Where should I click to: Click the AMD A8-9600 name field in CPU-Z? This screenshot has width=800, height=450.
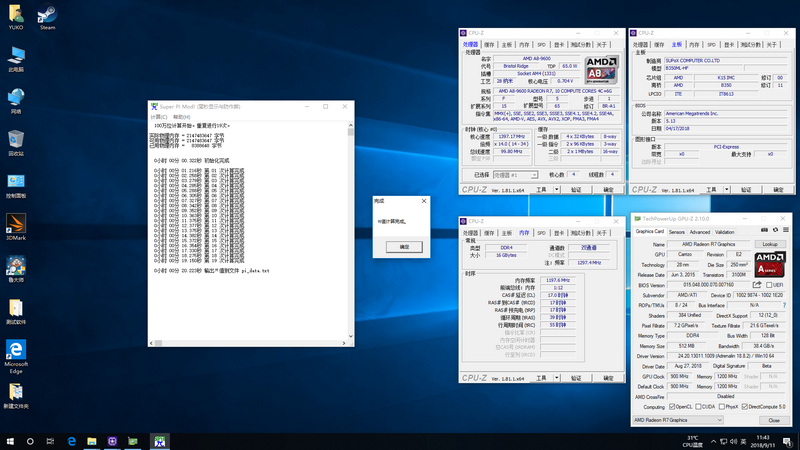click(536, 59)
